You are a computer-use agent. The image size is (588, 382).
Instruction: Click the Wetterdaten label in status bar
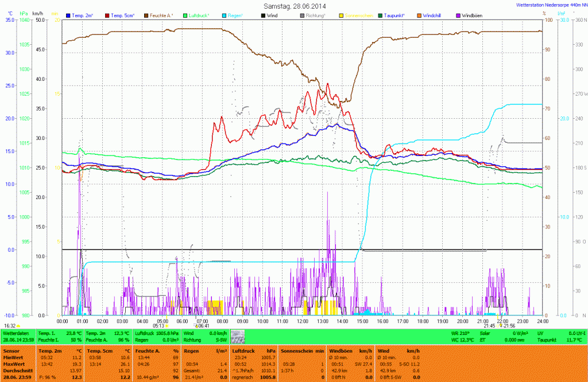coord(16,333)
